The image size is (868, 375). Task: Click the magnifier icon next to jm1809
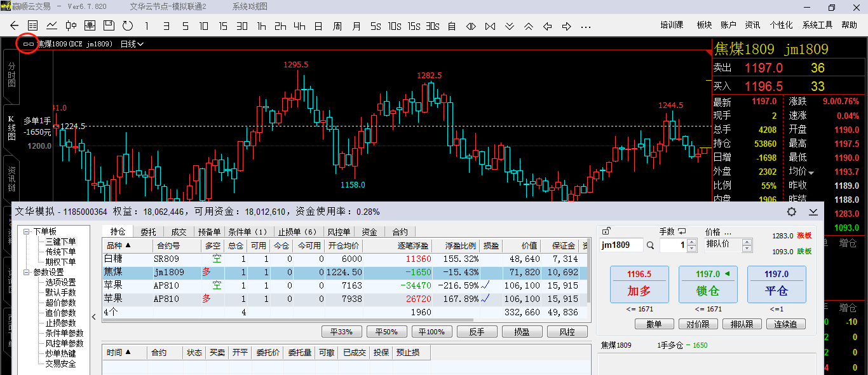(650, 245)
